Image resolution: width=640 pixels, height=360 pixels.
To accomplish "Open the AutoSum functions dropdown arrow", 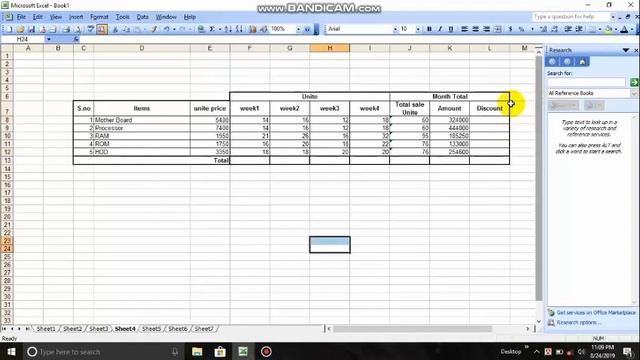I will coord(220,29).
